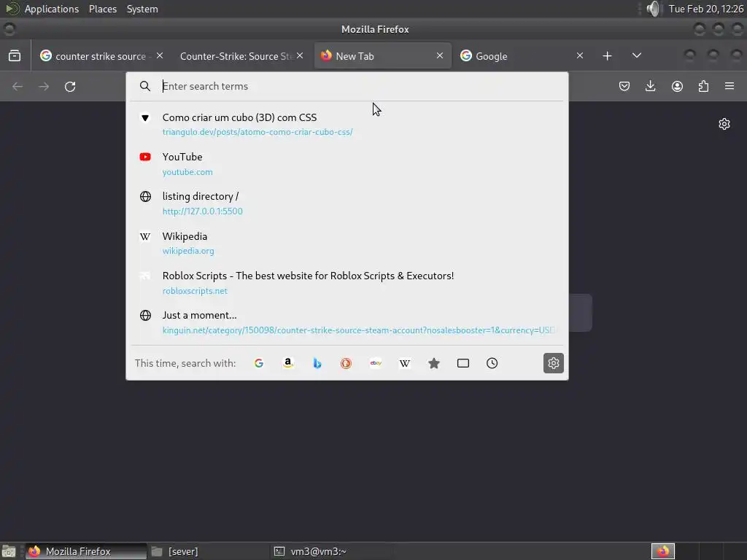Search this time with Google
The height and width of the screenshot is (560, 747).
click(259, 363)
